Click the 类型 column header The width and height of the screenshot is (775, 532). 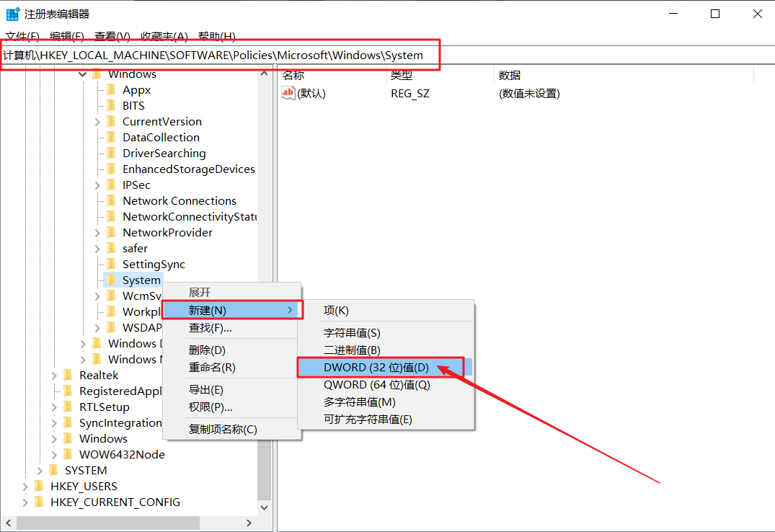pos(401,75)
